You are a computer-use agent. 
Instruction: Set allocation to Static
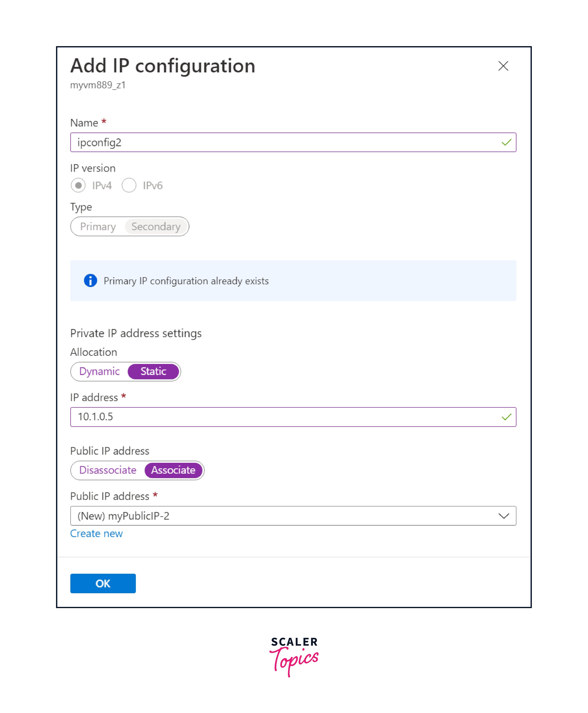coord(153,371)
